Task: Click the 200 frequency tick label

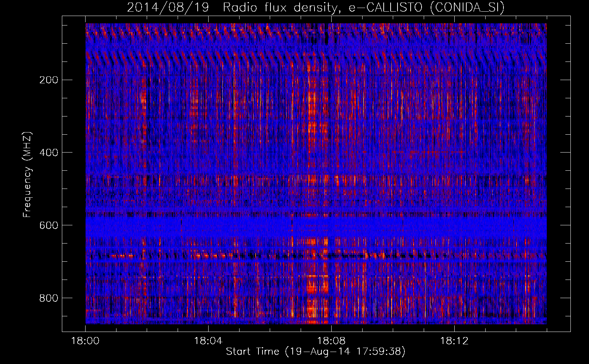Action: click(48, 80)
